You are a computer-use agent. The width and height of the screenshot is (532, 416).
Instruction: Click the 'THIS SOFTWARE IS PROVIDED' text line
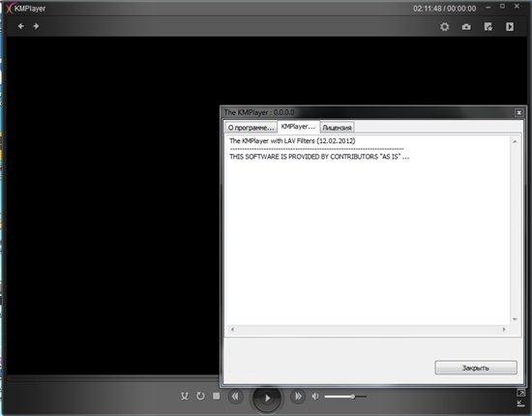319,157
